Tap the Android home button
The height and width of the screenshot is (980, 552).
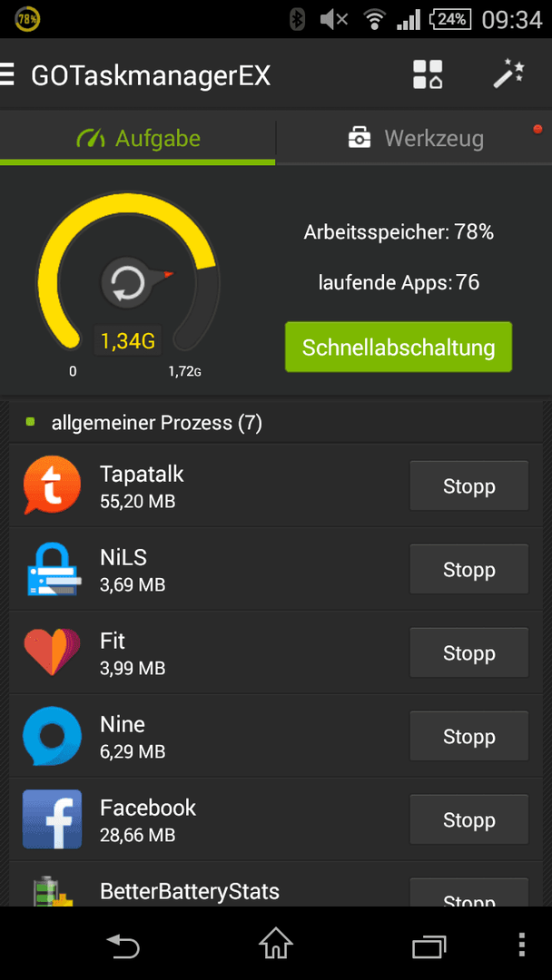[276, 943]
